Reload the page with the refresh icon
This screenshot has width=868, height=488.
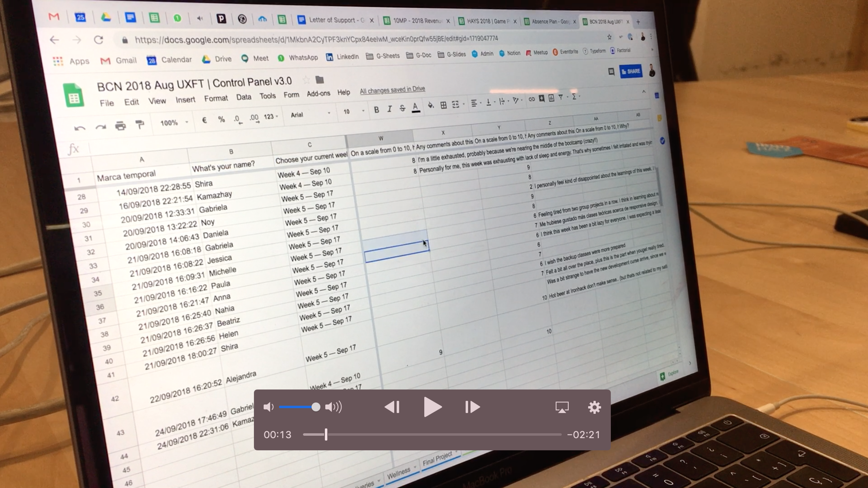(x=99, y=40)
